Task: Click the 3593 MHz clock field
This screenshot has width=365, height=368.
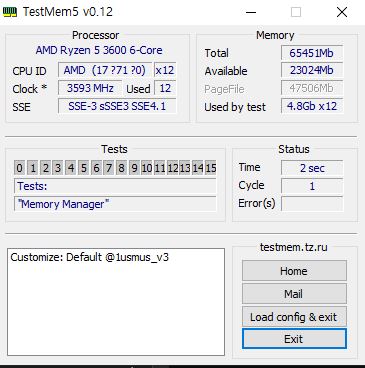Action: point(90,88)
